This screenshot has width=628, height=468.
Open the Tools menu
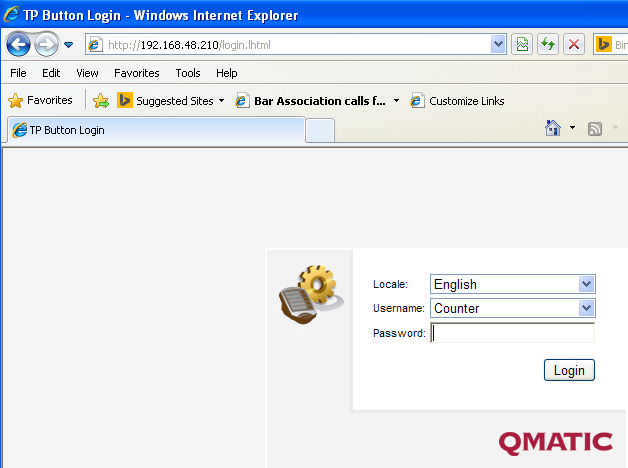pos(188,73)
